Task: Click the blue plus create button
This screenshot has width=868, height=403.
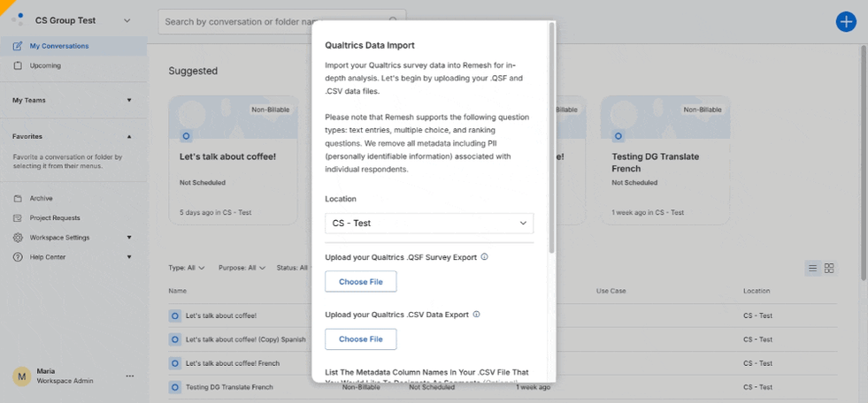Action: pyautogui.click(x=845, y=21)
